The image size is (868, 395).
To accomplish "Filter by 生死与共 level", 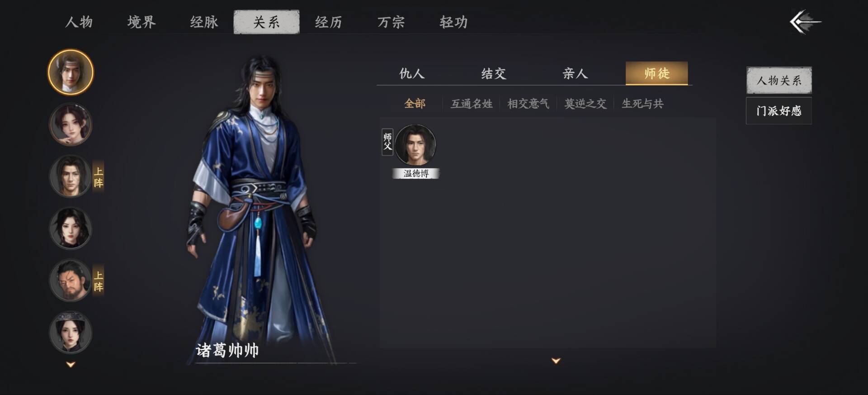I will pyautogui.click(x=642, y=104).
